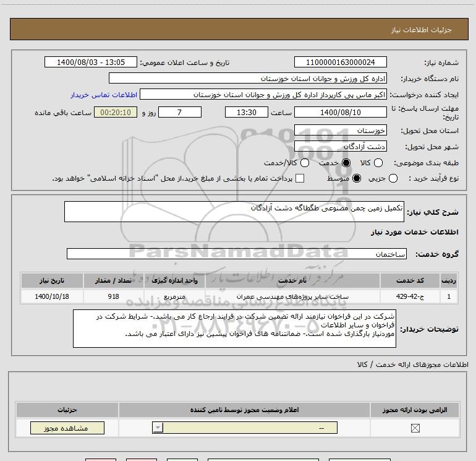This screenshot has width=476, height=461.
Task: Click the کد خدمت column header
Action: tap(410, 280)
